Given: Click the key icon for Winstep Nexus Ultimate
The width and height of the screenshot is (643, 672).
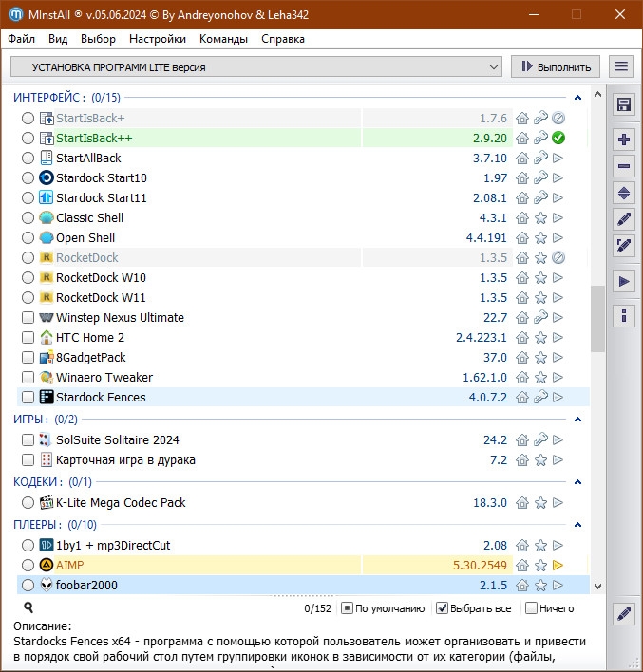Looking at the screenshot, I should click(540, 317).
